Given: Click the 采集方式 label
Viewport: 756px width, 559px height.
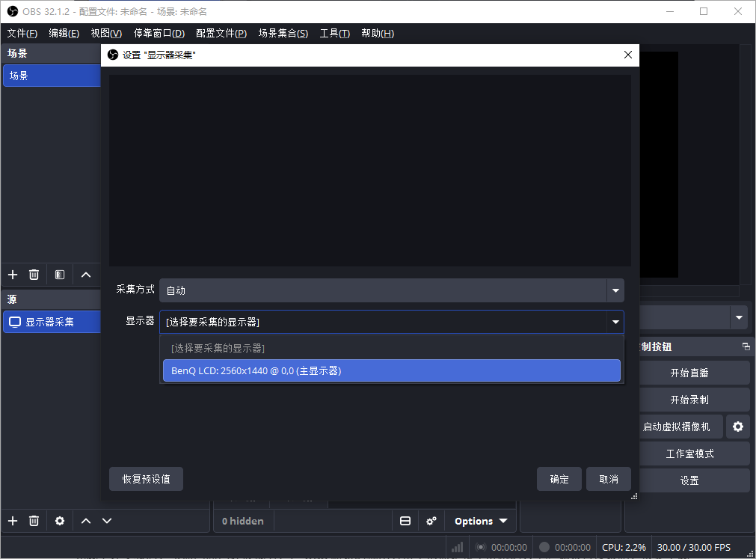Looking at the screenshot, I should (x=135, y=290).
